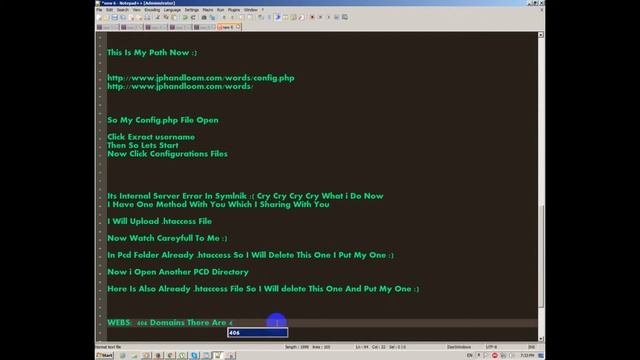Image resolution: width=640 pixels, height=360 pixels.
Task: Close the 'new 6' tab with its X
Action: pyautogui.click(x=238, y=27)
